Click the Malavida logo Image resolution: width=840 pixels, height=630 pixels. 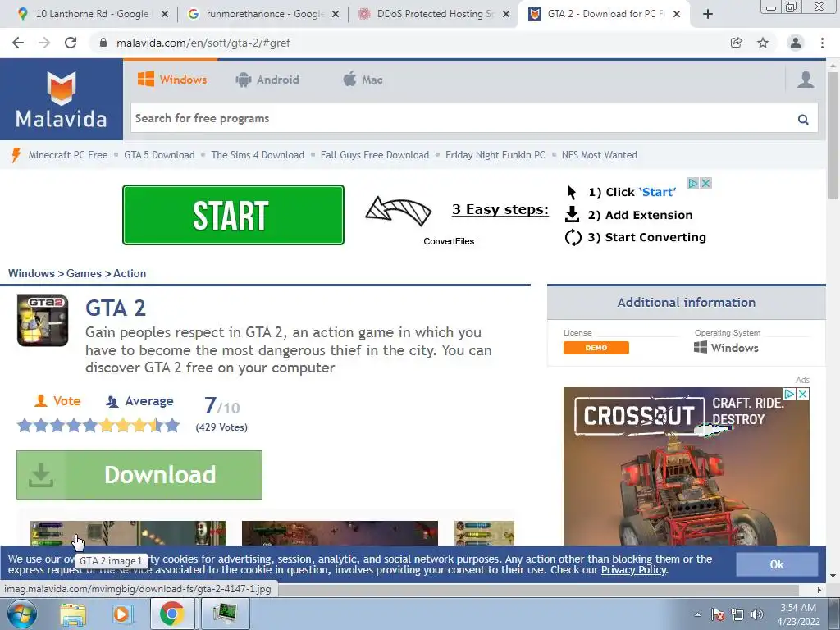pyautogui.click(x=61, y=99)
